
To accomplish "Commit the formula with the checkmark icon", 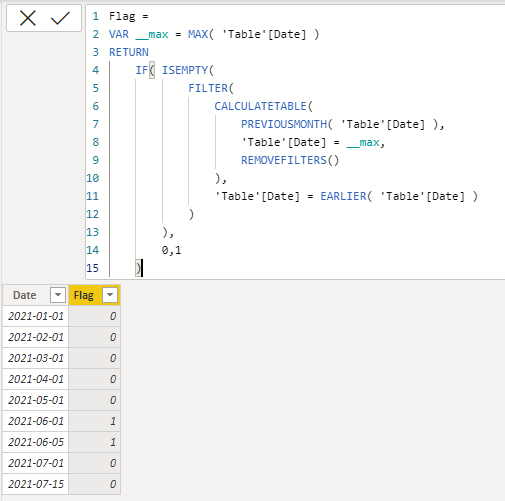I will 60,18.
